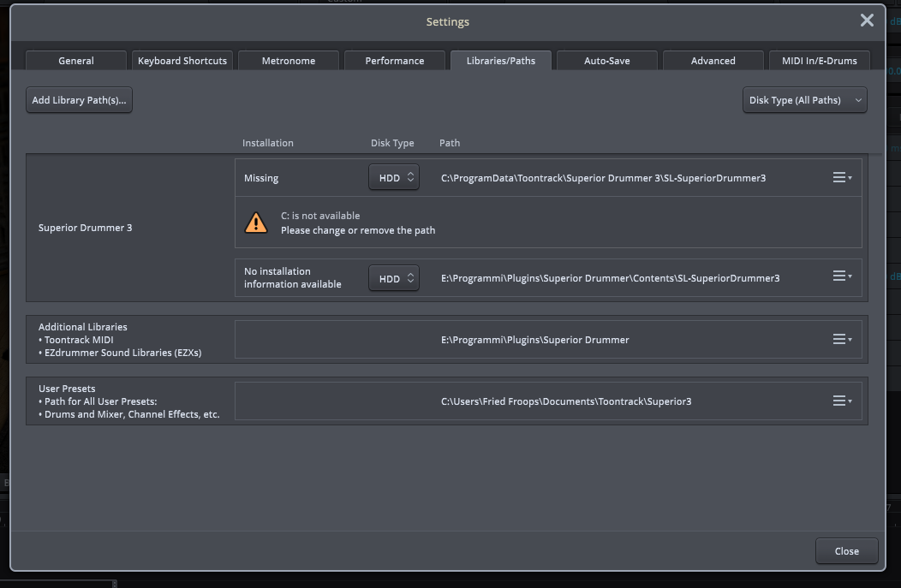Select the C:\ProgramData SL-SuperiorDrummer3 path text
Screen dimensions: 901x588
[603, 178]
